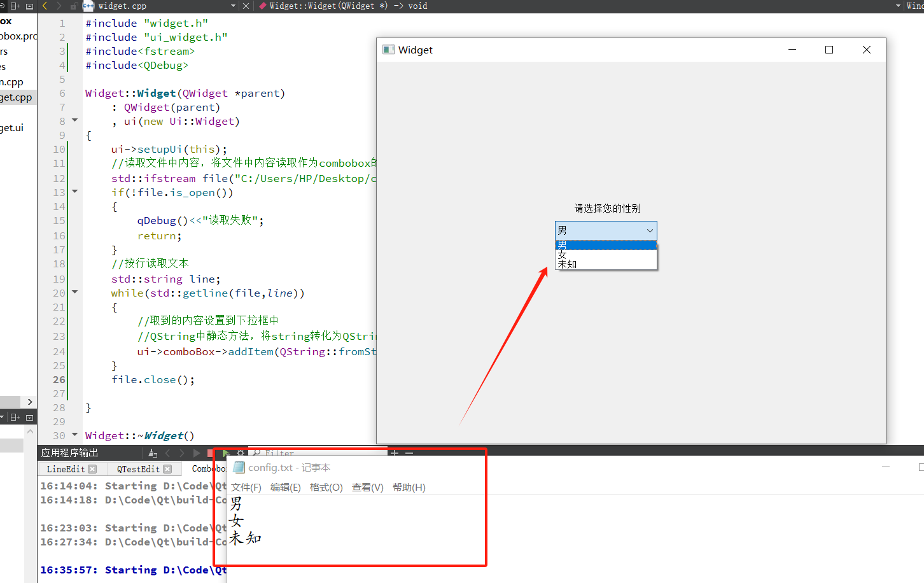
Task: Collapse the code block at line 8
Action: pos(74,120)
